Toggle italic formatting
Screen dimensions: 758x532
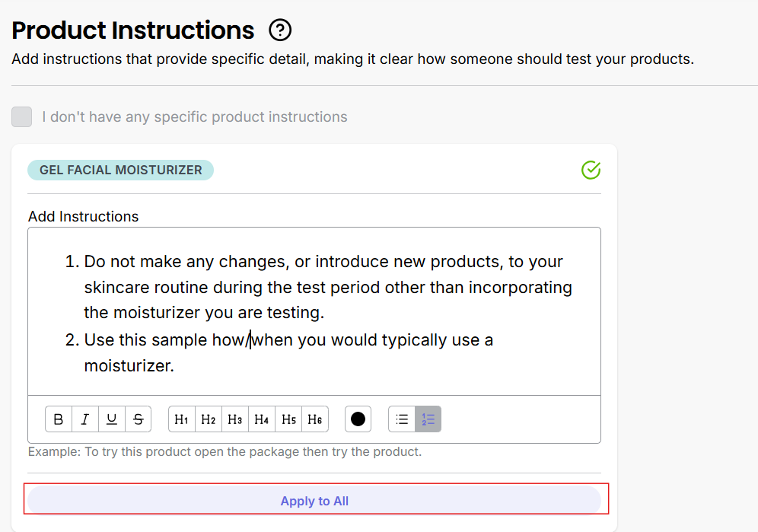(x=85, y=419)
